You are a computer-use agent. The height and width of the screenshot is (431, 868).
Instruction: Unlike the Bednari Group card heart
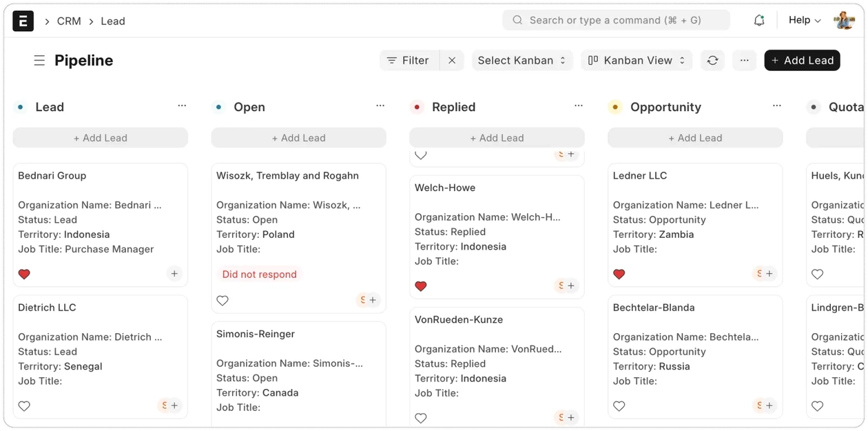(24, 274)
